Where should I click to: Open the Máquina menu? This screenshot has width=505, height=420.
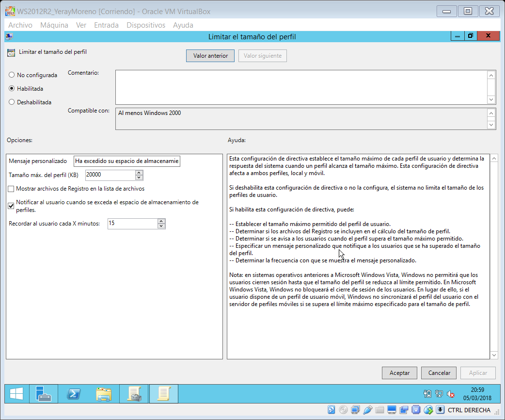tap(54, 25)
